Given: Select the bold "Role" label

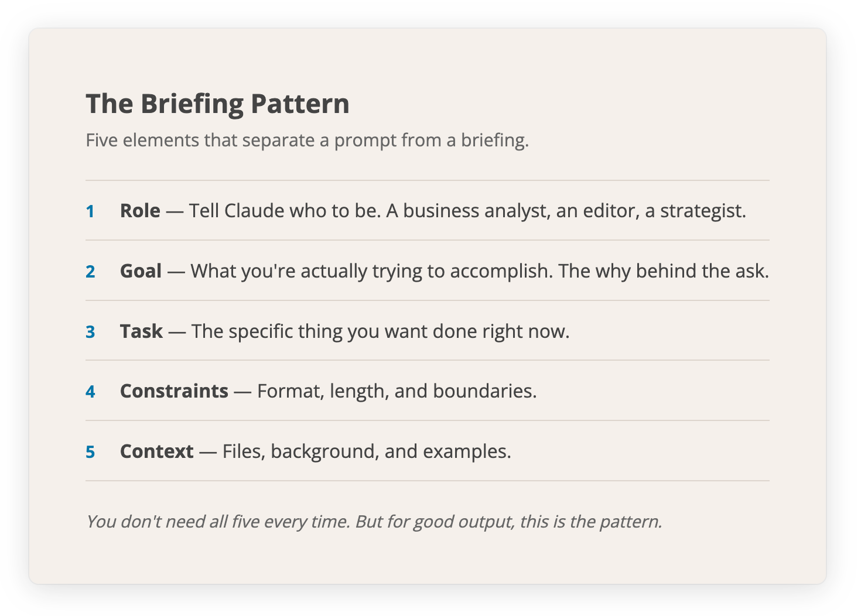Looking at the screenshot, I should (x=140, y=211).
